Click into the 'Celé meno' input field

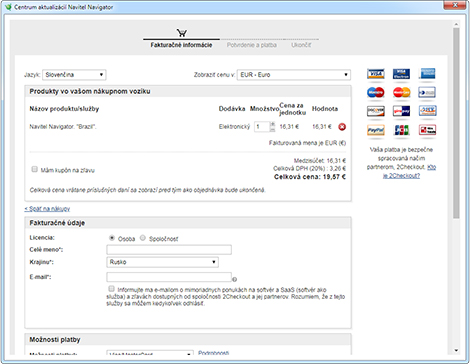tap(169, 250)
